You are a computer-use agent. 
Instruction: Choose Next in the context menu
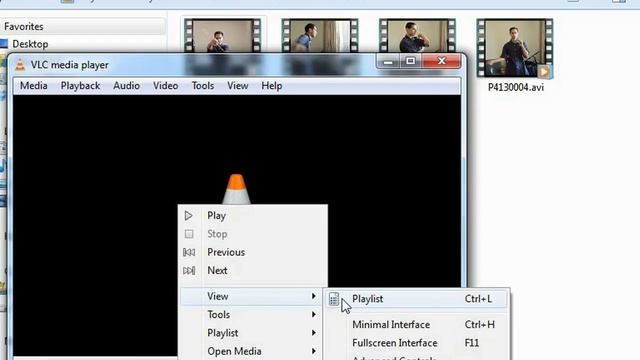coord(253,271)
